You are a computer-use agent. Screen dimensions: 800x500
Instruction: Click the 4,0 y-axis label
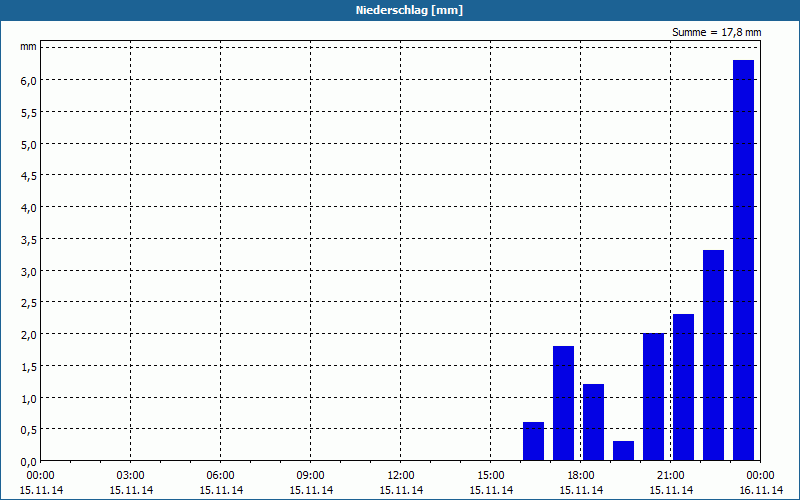29,208
